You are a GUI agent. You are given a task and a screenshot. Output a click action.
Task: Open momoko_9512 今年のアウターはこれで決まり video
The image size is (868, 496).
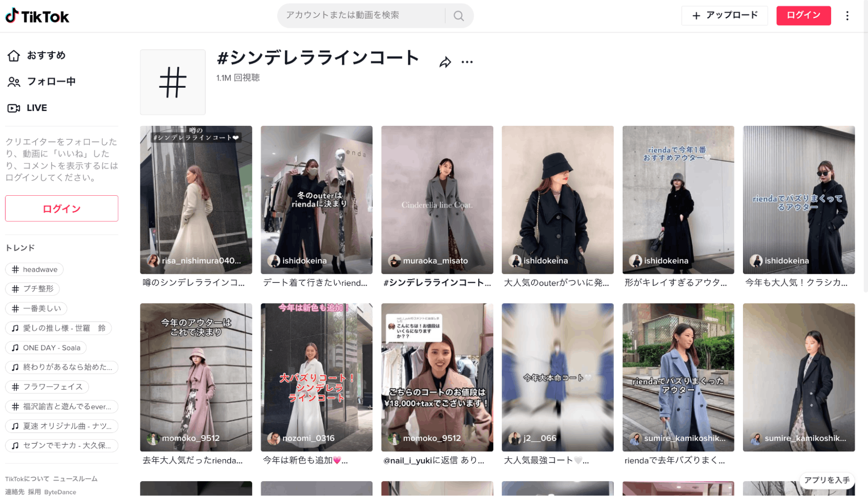pyautogui.click(x=196, y=377)
